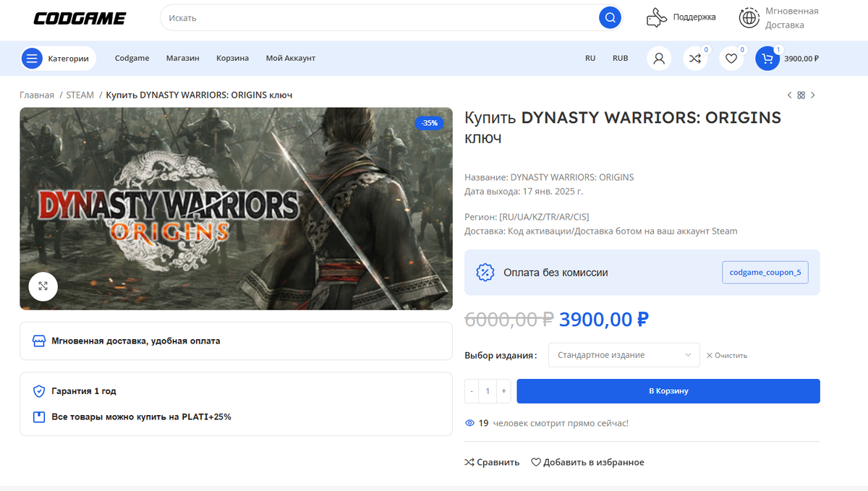Open the Магазин menu item
Viewport: 868px width, 491px height.
[182, 59]
